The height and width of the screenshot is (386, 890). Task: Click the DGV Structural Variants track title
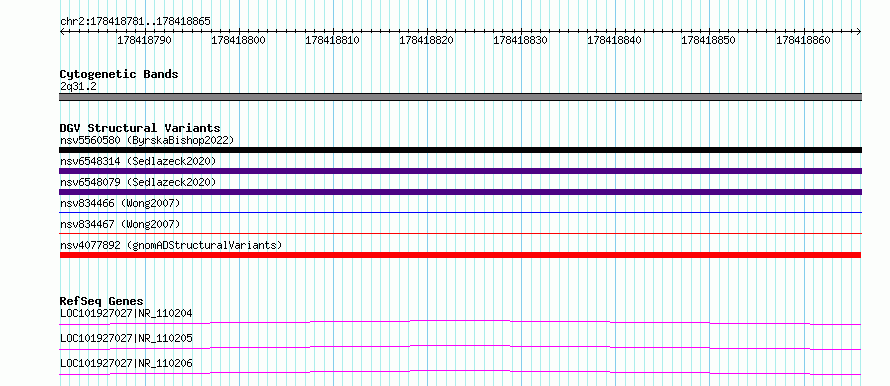[x=140, y=128]
